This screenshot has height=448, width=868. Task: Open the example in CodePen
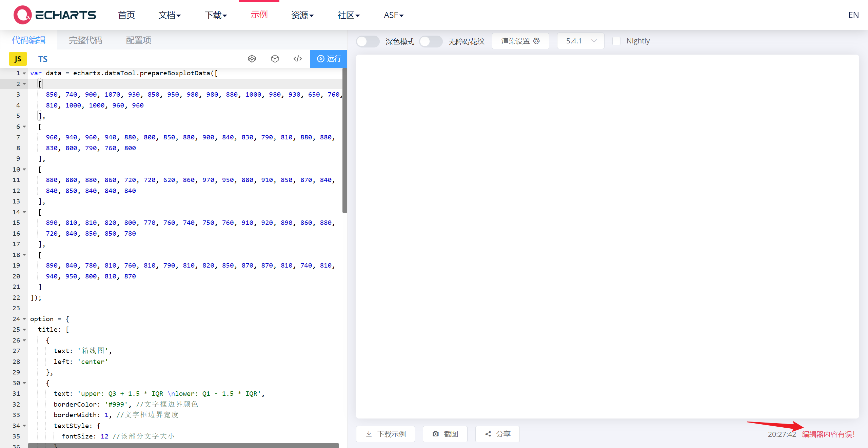pos(252,59)
